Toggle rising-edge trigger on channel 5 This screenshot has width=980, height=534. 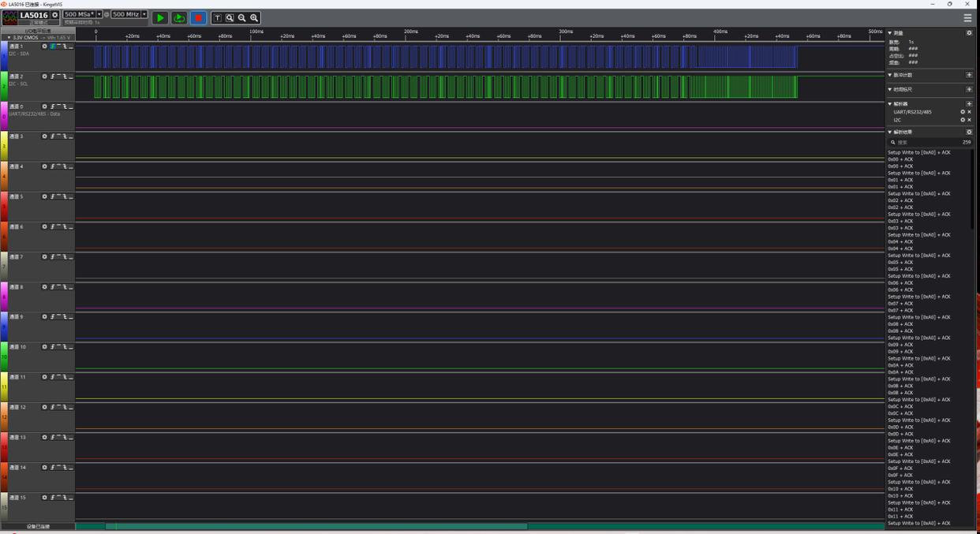53,196
